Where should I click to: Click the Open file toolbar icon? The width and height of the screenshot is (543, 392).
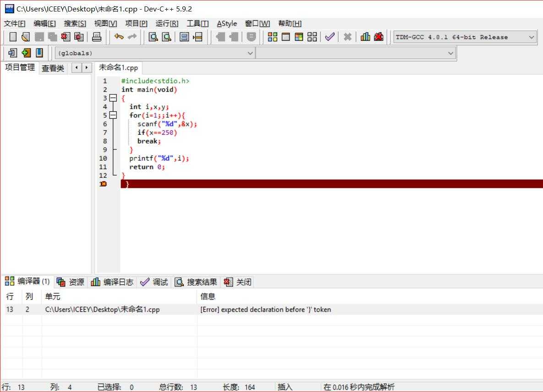(26, 37)
